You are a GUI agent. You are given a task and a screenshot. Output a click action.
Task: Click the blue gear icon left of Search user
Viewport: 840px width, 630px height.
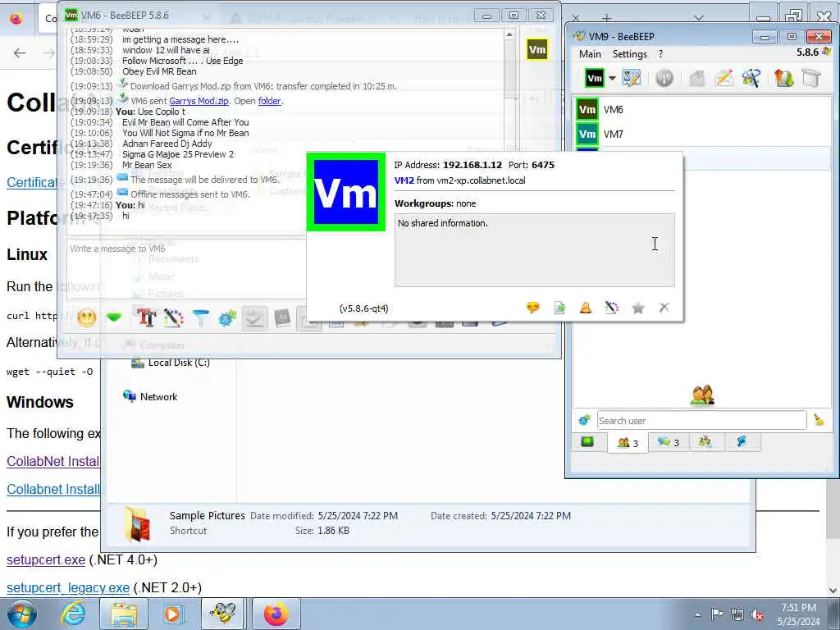(x=584, y=421)
